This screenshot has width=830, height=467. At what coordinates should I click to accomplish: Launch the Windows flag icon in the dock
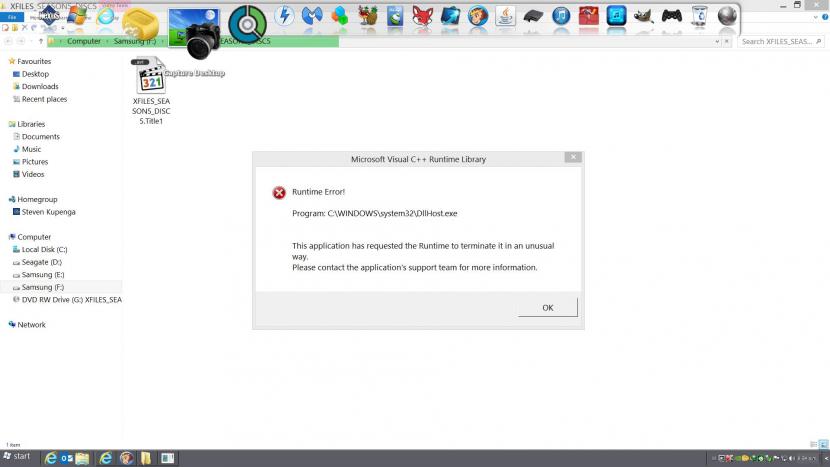(77, 16)
